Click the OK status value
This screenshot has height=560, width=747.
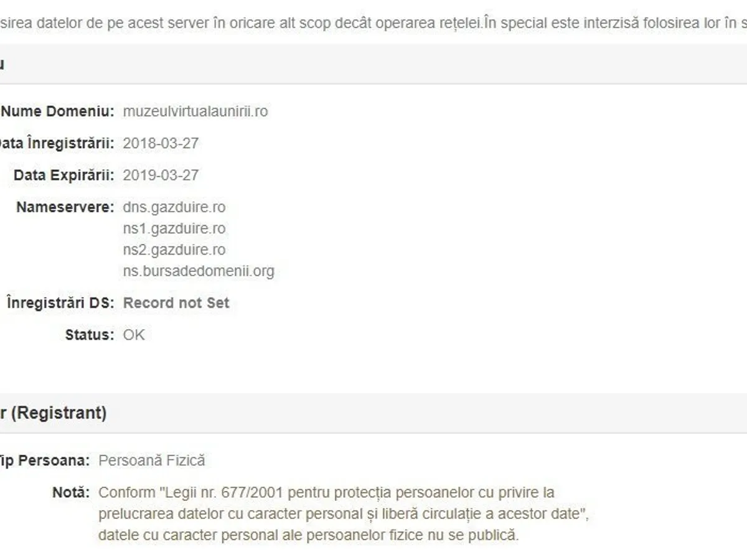(134, 335)
